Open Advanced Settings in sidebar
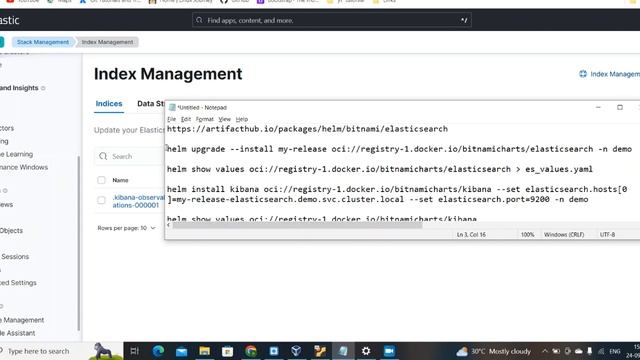640x360 pixels. [18, 283]
